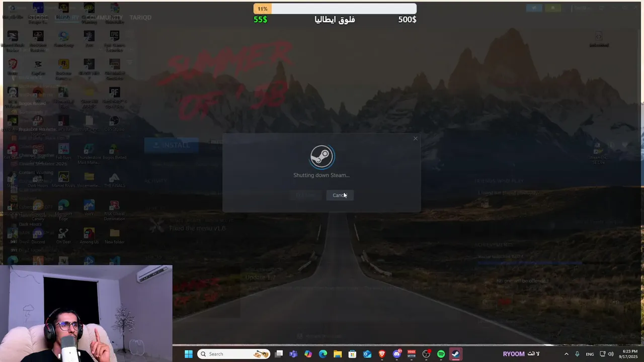Click the taskbar Search box

pyautogui.click(x=233, y=354)
